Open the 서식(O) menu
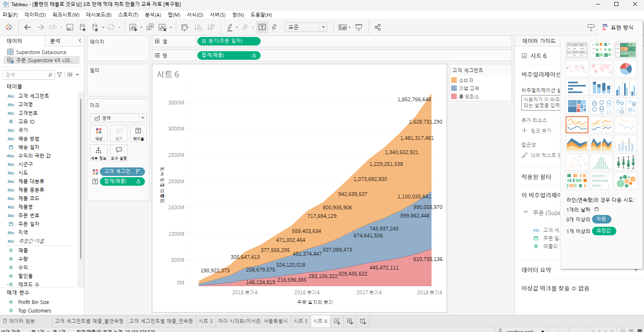Image resolution: width=644 pixels, height=332 pixels. [x=195, y=15]
